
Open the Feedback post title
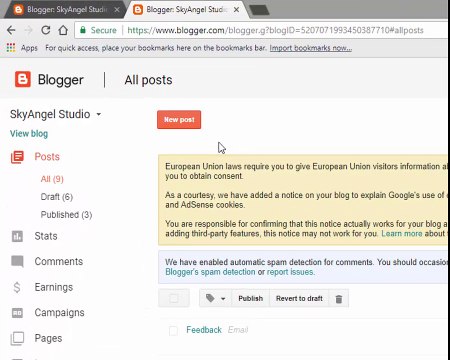coord(204,330)
